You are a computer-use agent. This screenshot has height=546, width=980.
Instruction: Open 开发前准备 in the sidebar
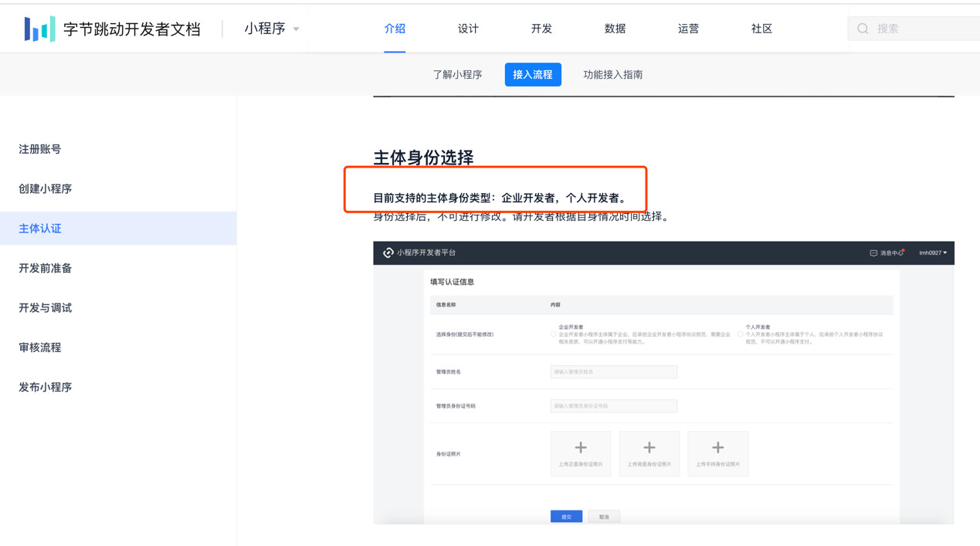pyautogui.click(x=46, y=268)
